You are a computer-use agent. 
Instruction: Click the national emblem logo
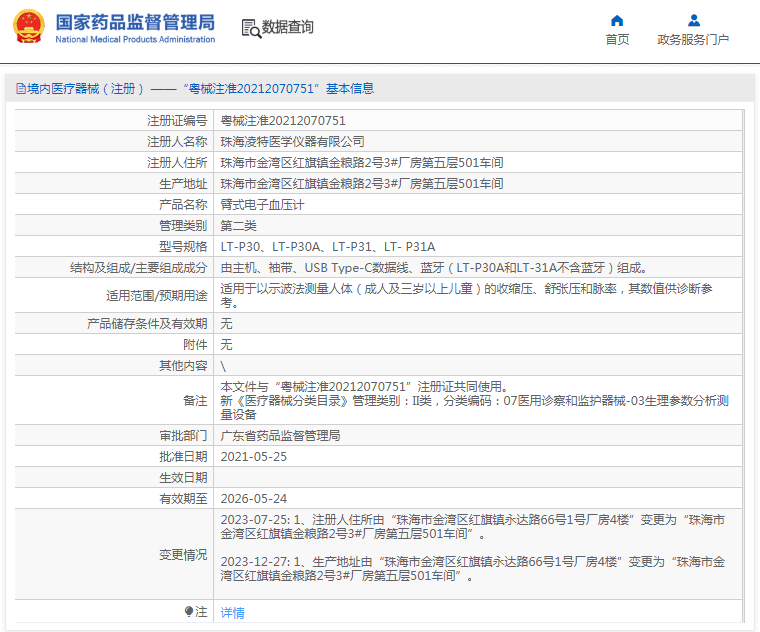pyautogui.click(x=29, y=27)
